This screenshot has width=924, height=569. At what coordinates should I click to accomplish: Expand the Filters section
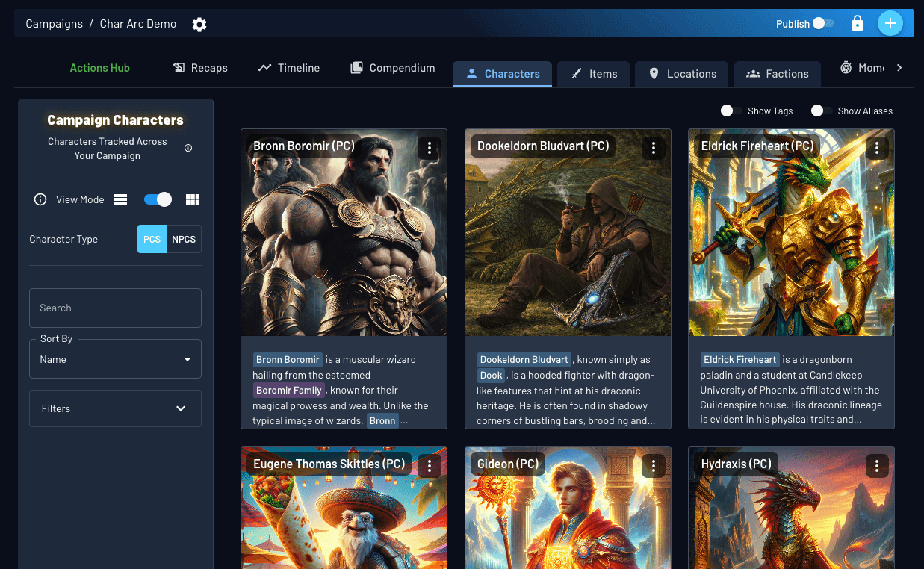coord(115,408)
